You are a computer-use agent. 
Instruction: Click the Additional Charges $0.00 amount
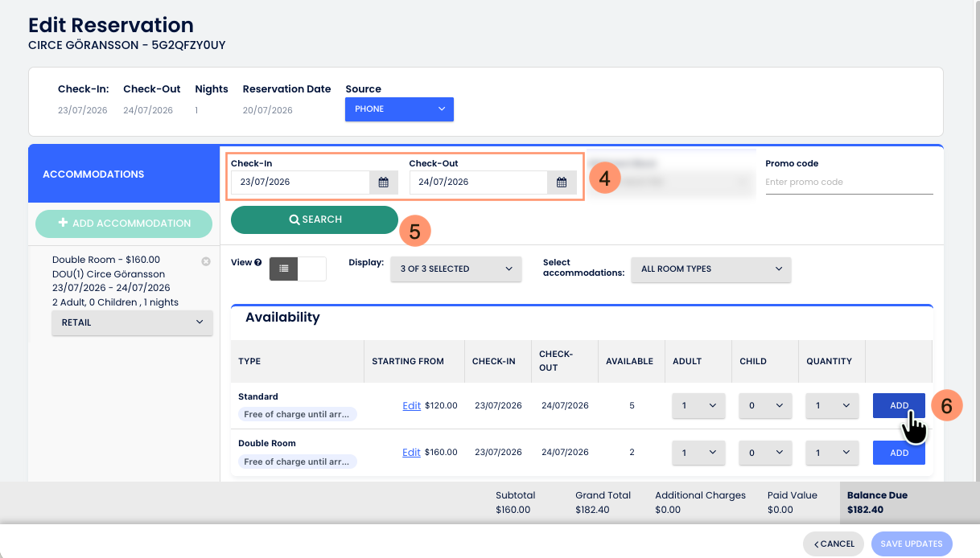(668, 510)
